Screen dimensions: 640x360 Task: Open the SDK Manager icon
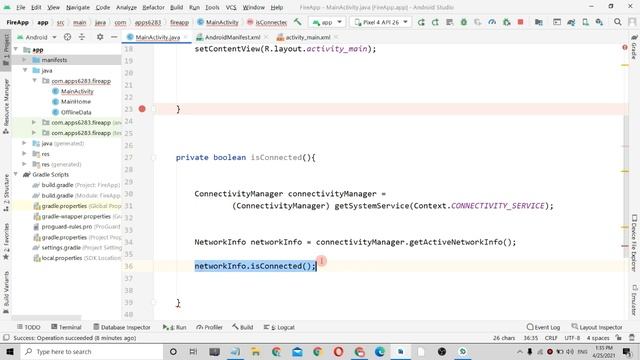click(x=599, y=22)
